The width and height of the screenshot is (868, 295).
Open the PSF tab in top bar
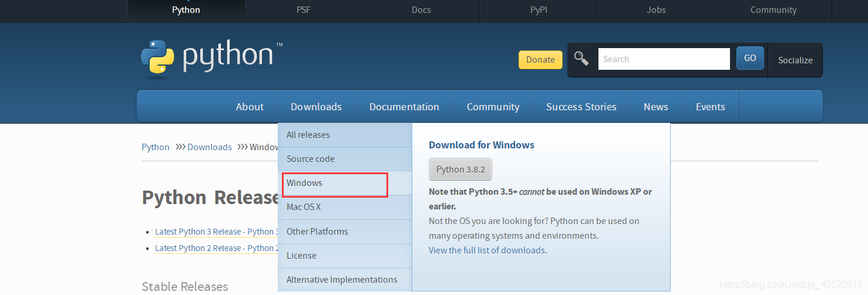pyautogui.click(x=304, y=10)
